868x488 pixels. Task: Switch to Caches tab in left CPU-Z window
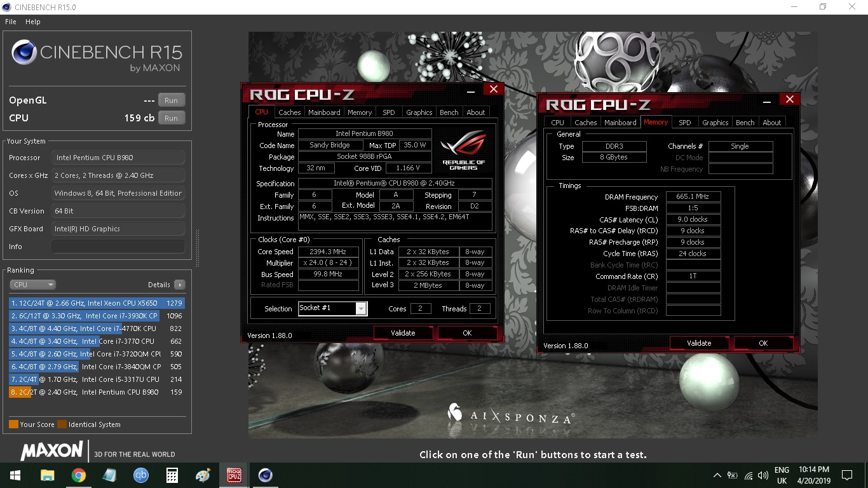point(290,112)
